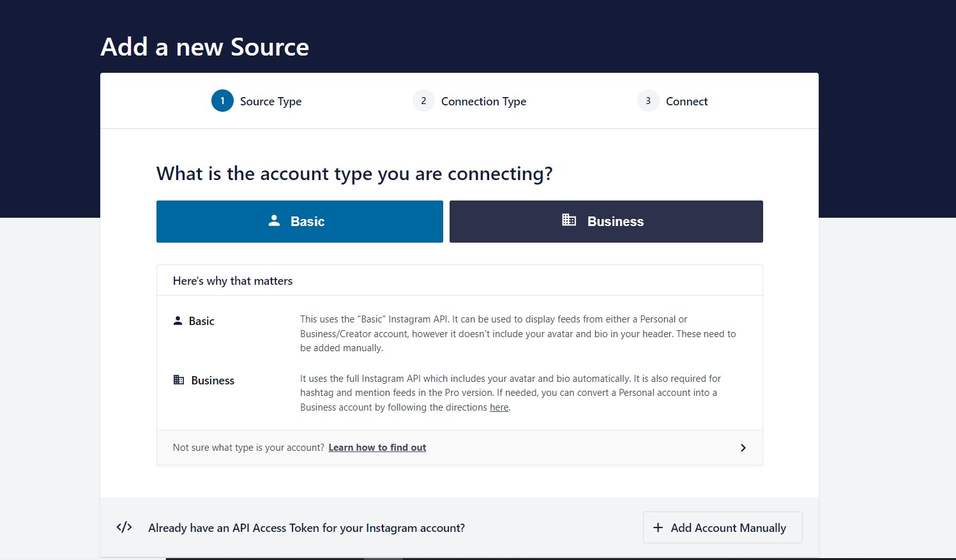Select the Basic account type option

click(300, 221)
